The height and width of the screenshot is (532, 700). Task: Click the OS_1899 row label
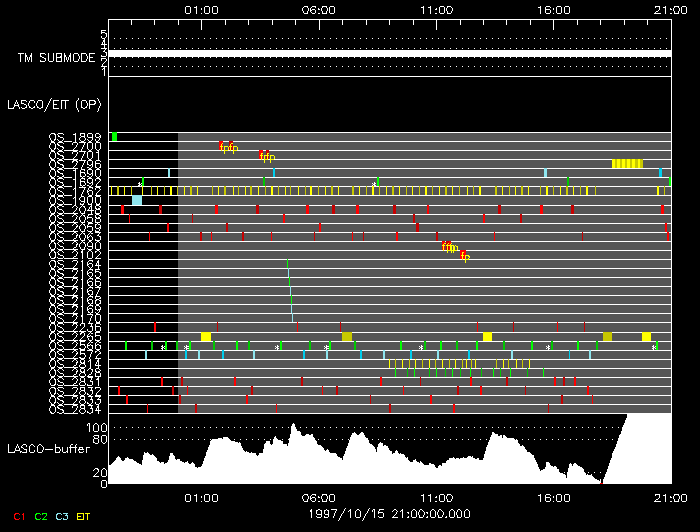coord(75,137)
